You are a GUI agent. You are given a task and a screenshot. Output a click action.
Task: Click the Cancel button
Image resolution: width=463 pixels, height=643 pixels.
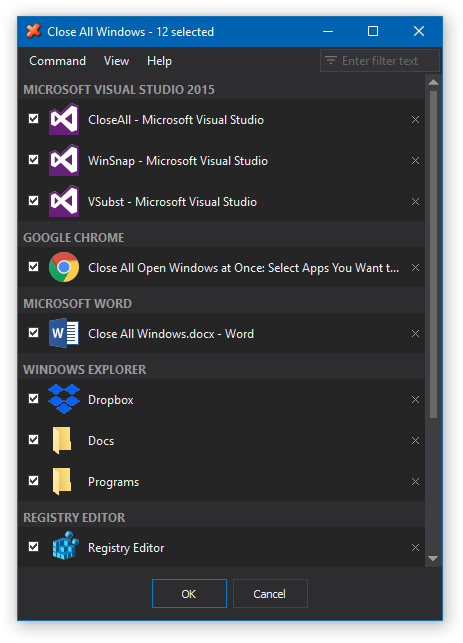(270, 593)
